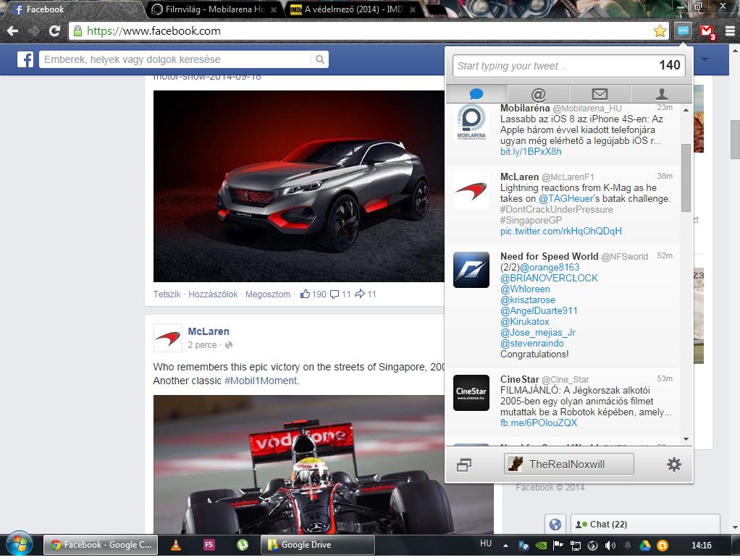Screen dimensions: 740x560
Task: Click the Hozzászólok comment link
Action: (x=213, y=294)
